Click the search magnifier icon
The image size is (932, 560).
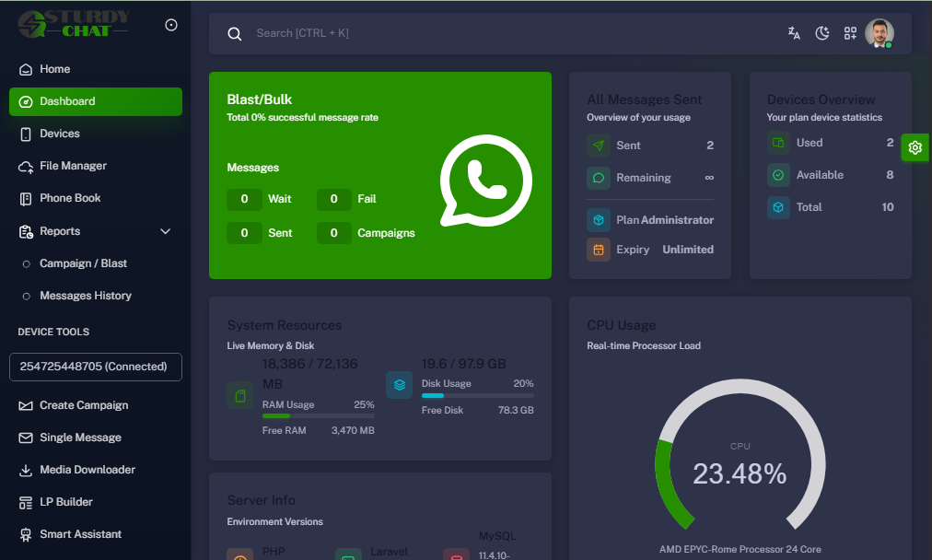[x=235, y=34]
